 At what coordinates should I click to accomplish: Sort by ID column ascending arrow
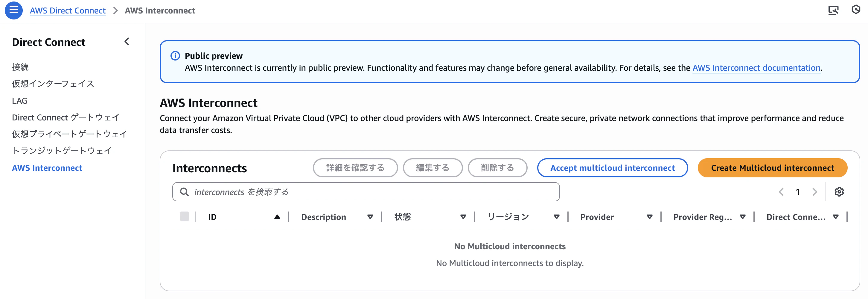(x=277, y=217)
